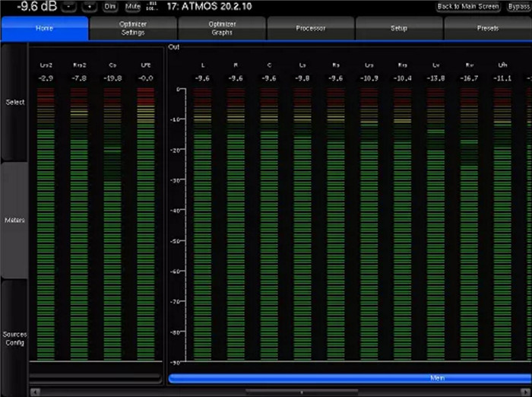Click the horizontal scrollbar thumb
532x397 pixels.
click(x=302, y=392)
